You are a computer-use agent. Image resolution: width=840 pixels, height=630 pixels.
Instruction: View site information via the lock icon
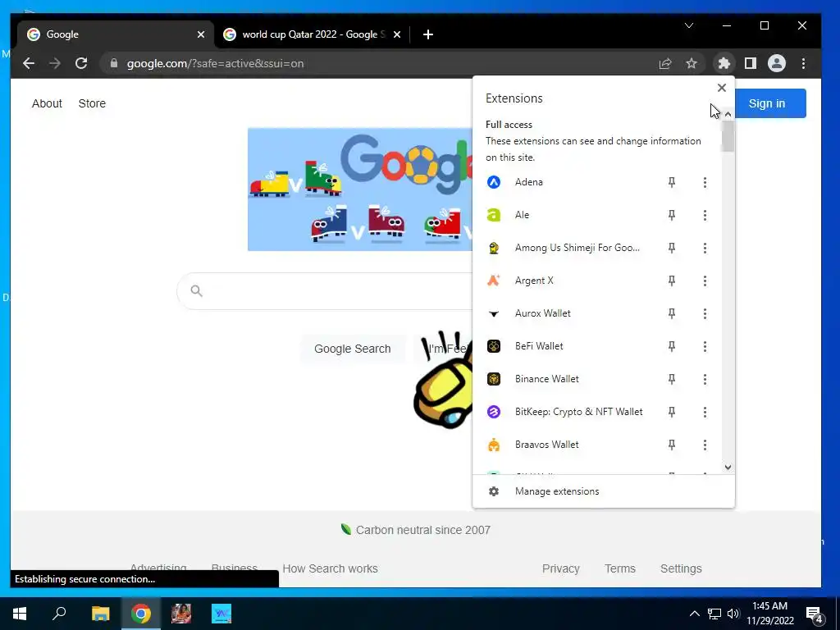(113, 63)
